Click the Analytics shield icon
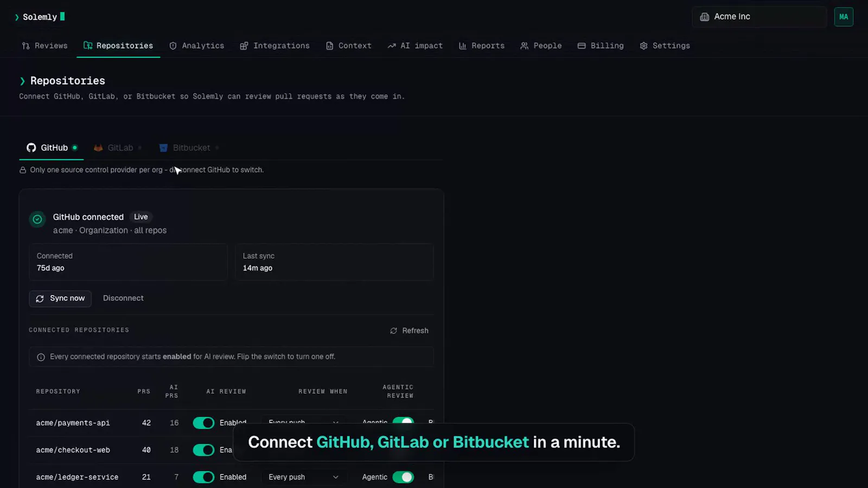The width and height of the screenshot is (868, 488). click(173, 46)
